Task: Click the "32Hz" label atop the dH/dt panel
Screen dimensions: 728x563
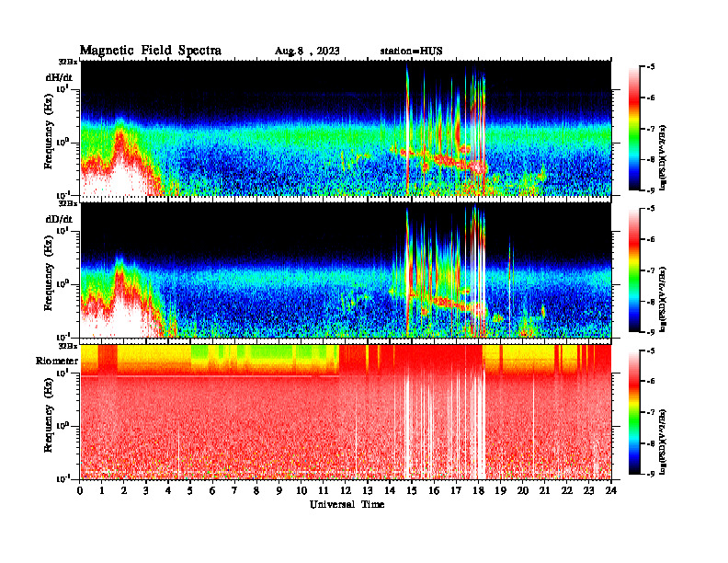Action: (68, 62)
